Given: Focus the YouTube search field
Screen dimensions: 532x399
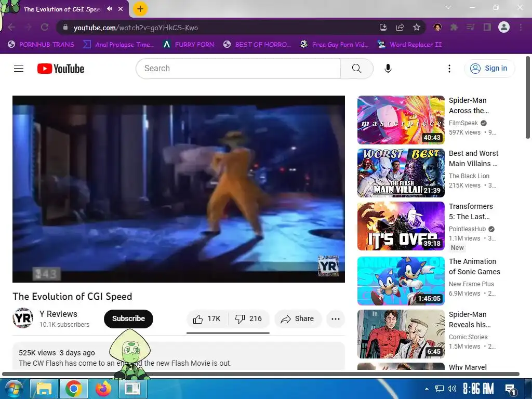Looking at the screenshot, I should (238, 69).
